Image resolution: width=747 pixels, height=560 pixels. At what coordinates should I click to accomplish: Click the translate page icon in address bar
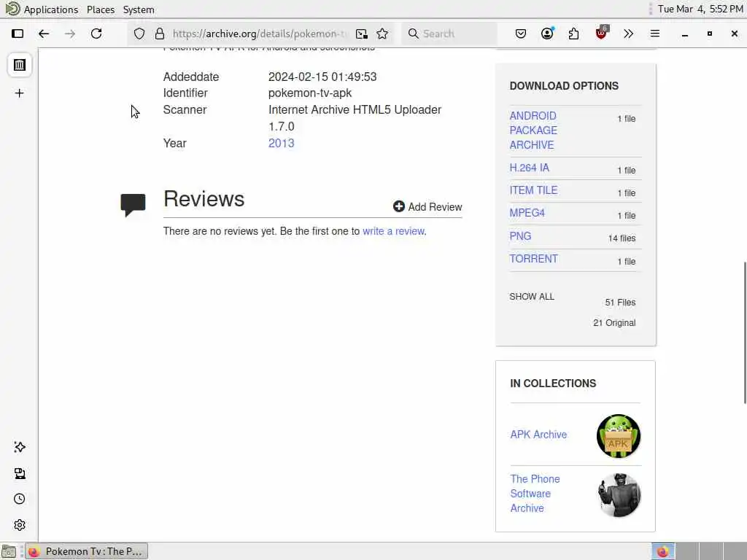[x=362, y=34]
